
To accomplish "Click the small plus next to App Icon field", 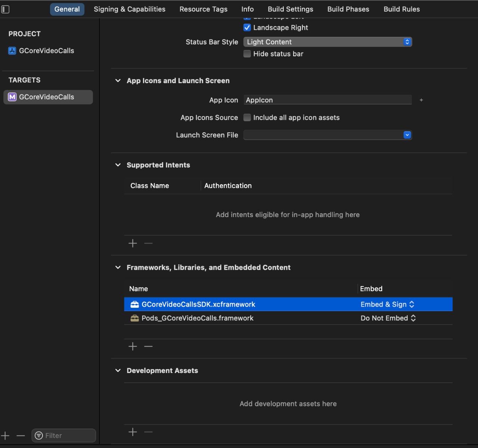I will pos(421,100).
